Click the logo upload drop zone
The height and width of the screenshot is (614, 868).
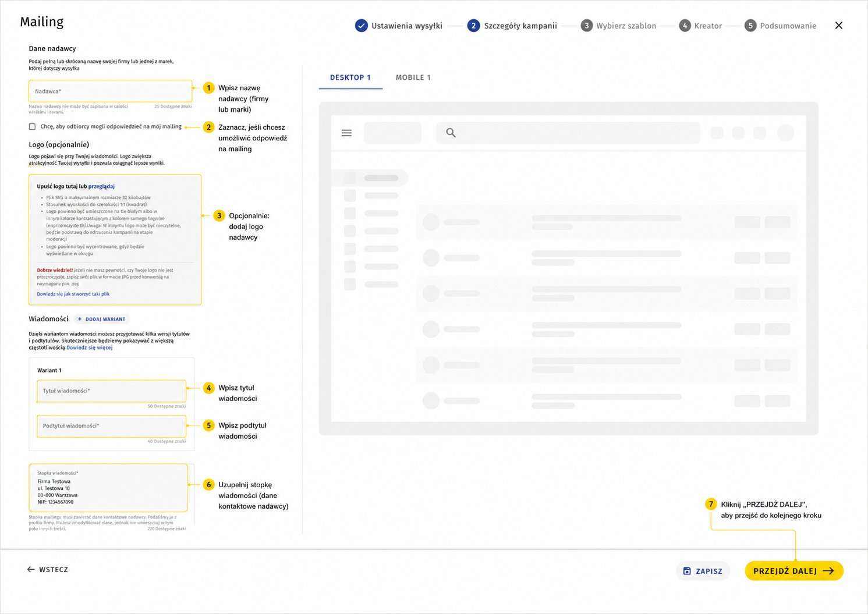(x=115, y=240)
